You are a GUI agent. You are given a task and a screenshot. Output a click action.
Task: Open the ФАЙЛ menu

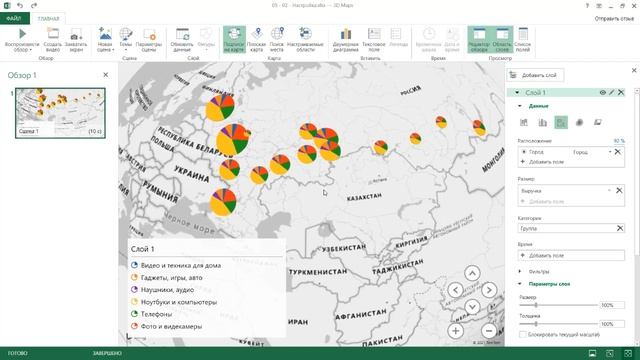click(x=14, y=19)
